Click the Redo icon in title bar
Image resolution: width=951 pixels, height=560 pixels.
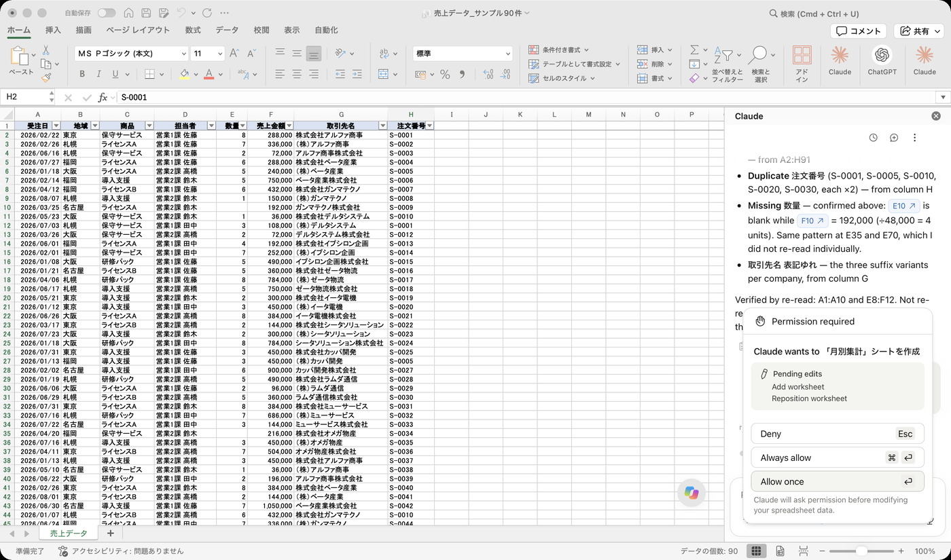(x=207, y=13)
